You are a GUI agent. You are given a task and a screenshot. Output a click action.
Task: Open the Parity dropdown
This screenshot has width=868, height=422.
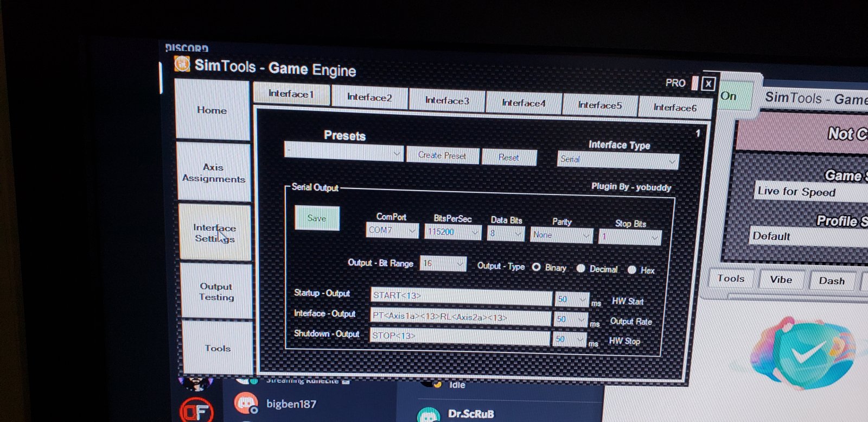click(561, 235)
